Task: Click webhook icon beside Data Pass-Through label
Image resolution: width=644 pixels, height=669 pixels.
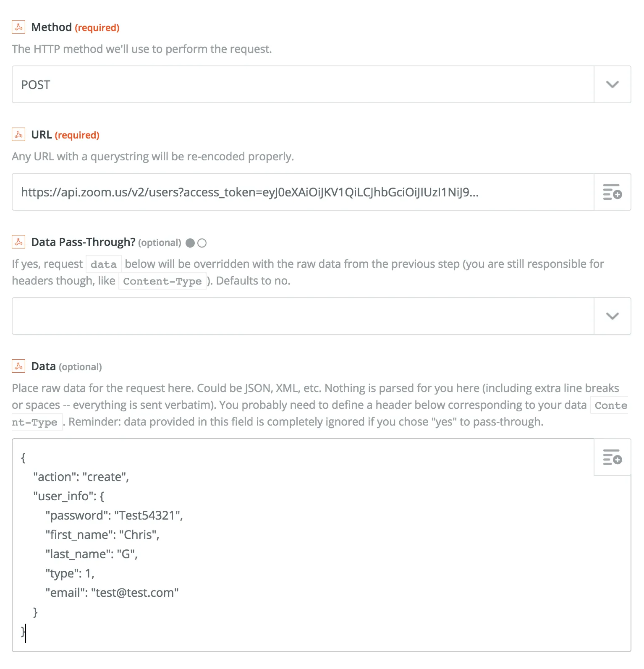Action: click(18, 242)
